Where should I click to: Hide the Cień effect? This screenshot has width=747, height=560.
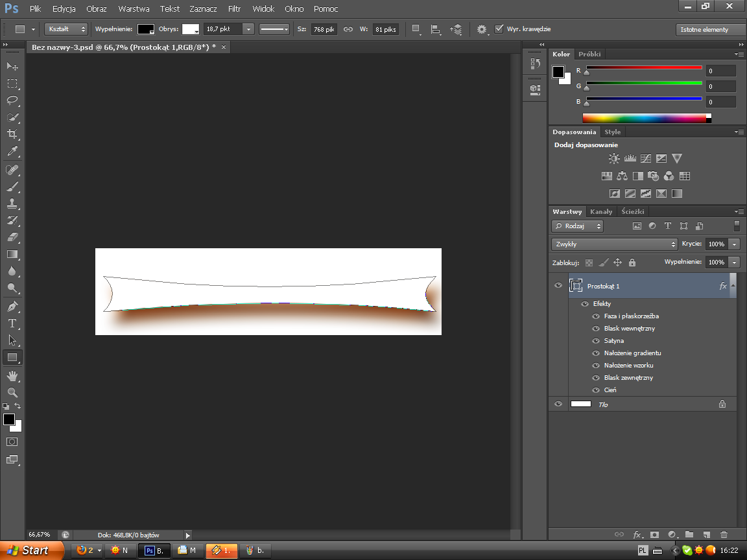pyautogui.click(x=595, y=390)
